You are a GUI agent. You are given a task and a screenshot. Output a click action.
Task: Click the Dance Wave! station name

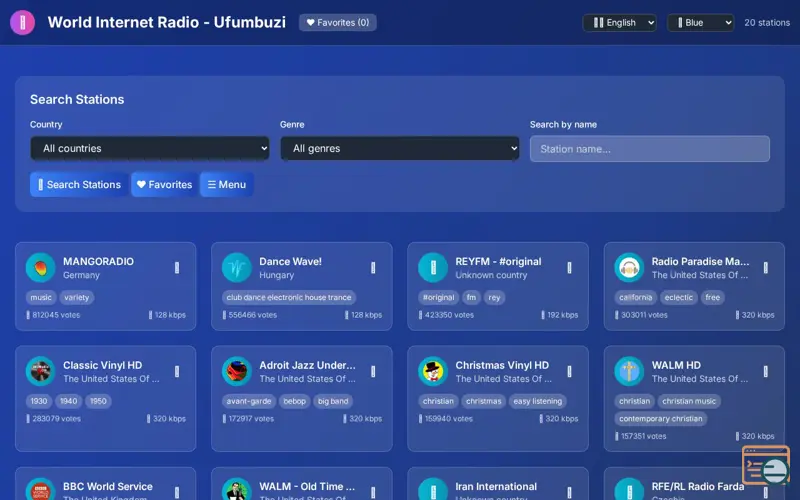click(x=290, y=261)
